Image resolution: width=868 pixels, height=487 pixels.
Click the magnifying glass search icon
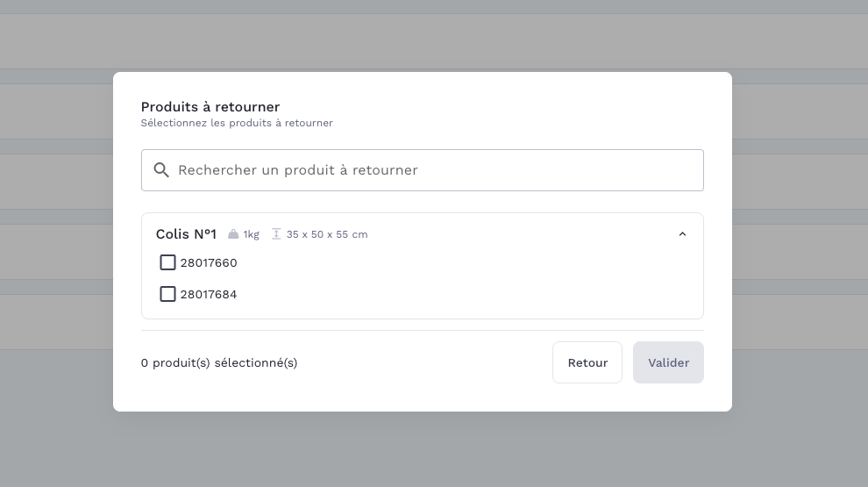(x=161, y=170)
